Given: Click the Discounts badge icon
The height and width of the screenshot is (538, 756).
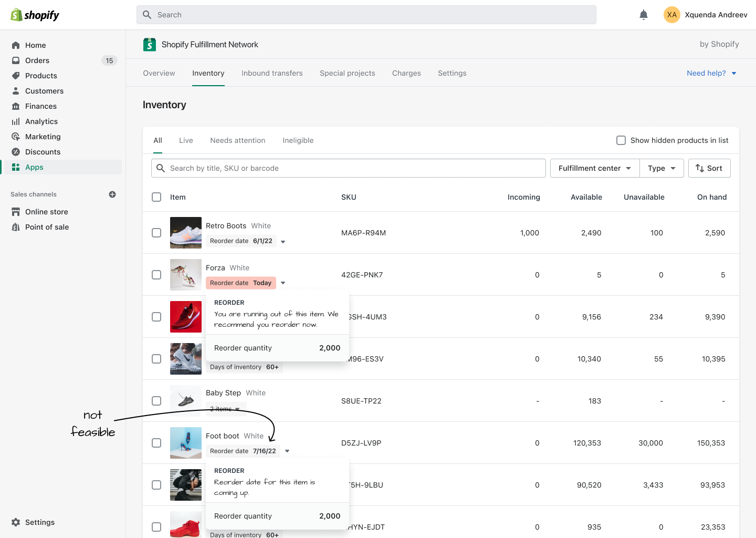Looking at the screenshot, I should [16, 152].
